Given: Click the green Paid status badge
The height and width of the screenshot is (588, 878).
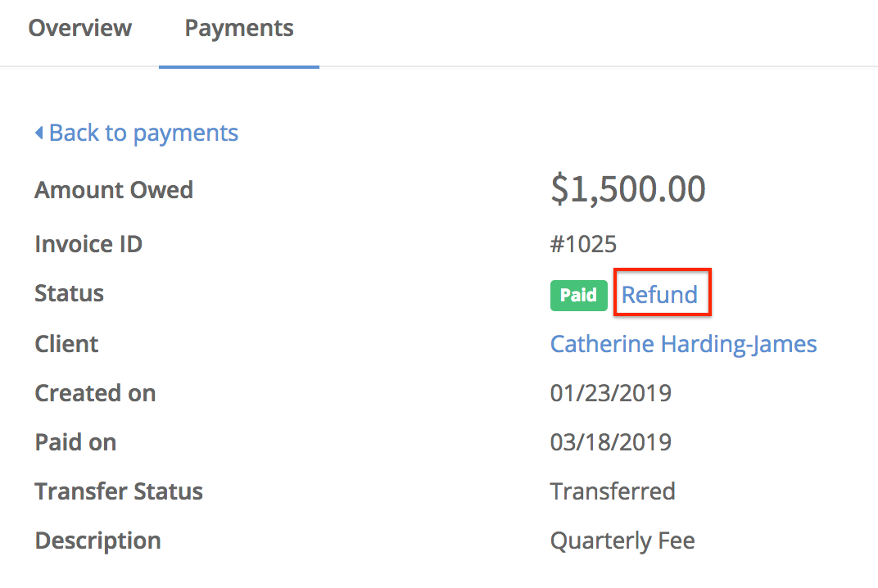Looking at the screenshot, I should [578, 296].
